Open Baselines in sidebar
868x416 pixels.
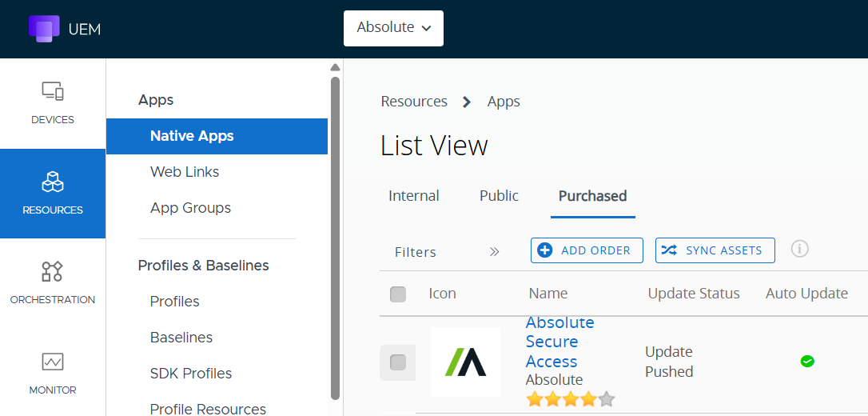pyautogui.click(x=181, y=338)
